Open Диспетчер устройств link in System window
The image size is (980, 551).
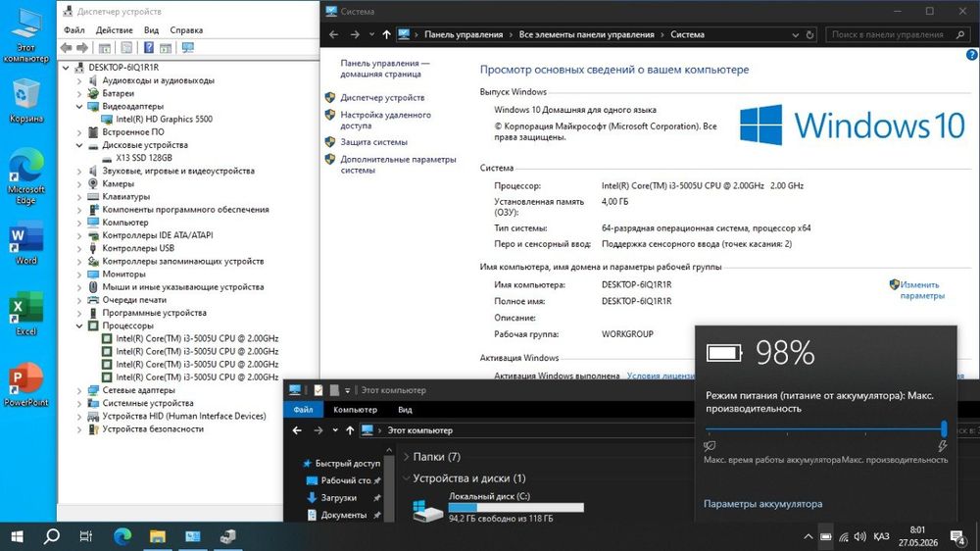[x=382, y=98]
